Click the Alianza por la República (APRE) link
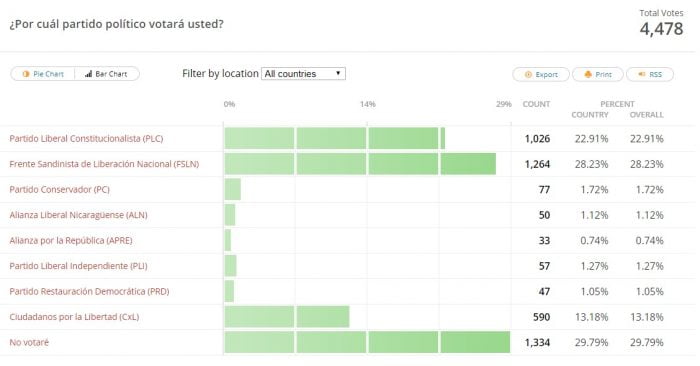Image resolution: width=700 pixels, height=366 pixels. [71, 240]
